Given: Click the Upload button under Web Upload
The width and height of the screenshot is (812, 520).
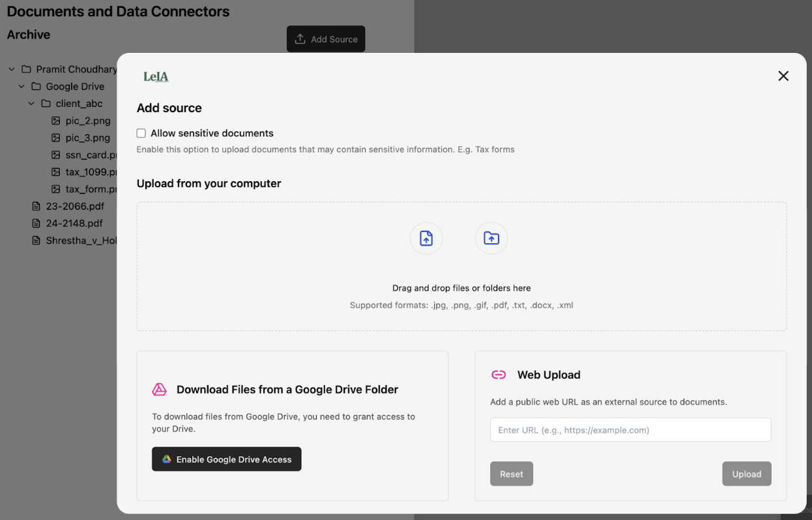Looking at the screenshot, I should click(747, 474).
